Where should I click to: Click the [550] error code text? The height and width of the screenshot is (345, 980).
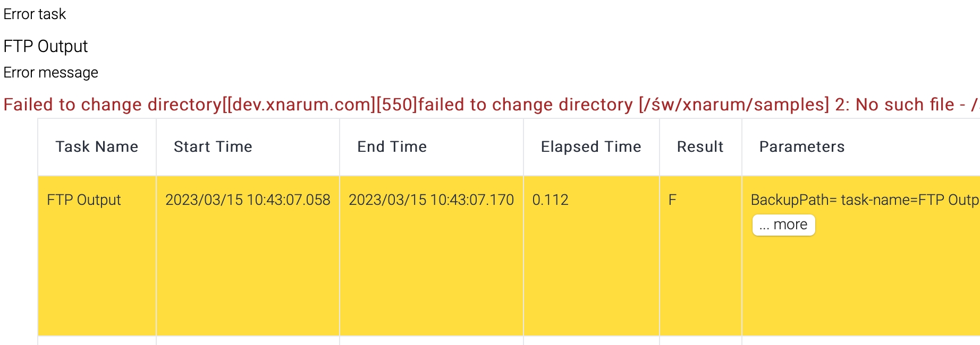[396, 105]
